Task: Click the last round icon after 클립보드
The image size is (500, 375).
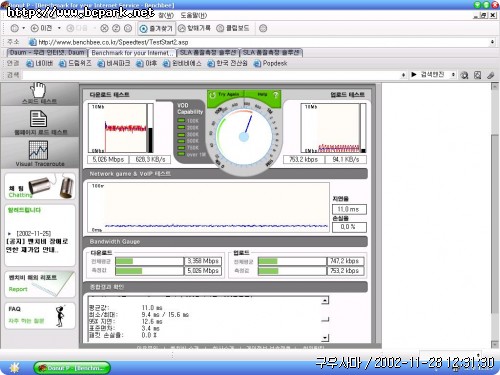Action: [x=263, y=28]
